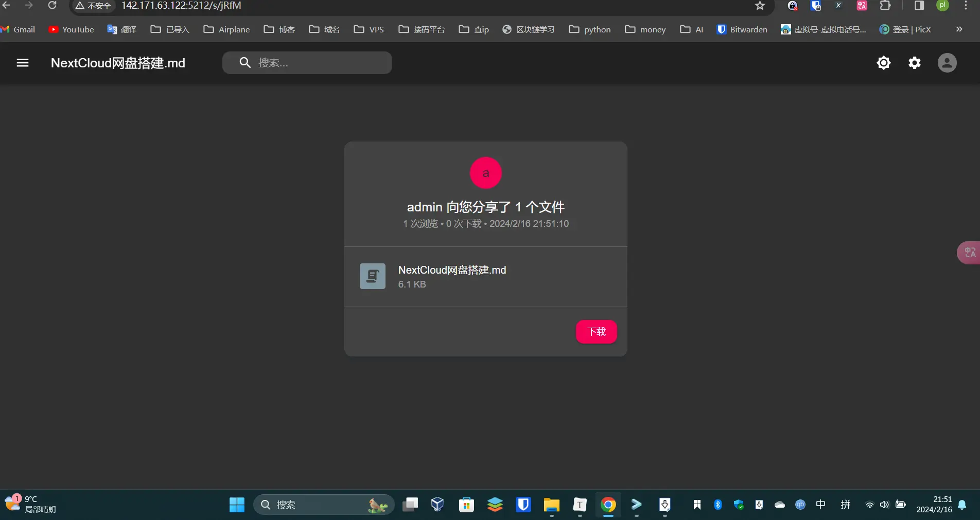Open Microsoft Store from the taskbar

tap(466, 505)
